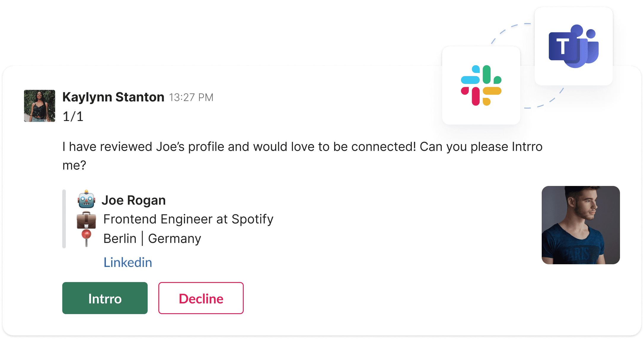The width and height of the screenshot is (644, 339).
Task: Click the message text about Joe's profile
Action: 302,156
